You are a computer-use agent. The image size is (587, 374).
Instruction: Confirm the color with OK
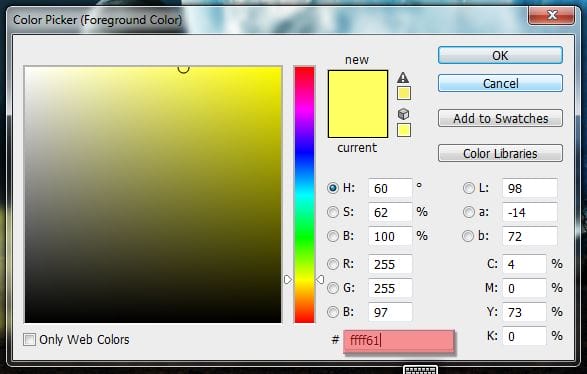(500, 55)
